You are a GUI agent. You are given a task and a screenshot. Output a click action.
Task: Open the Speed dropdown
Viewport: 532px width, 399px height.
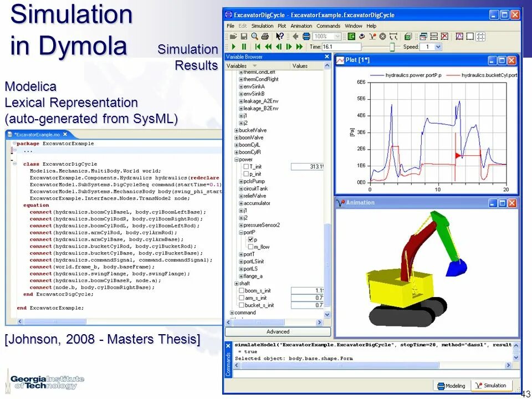click(x=438, y=47)
